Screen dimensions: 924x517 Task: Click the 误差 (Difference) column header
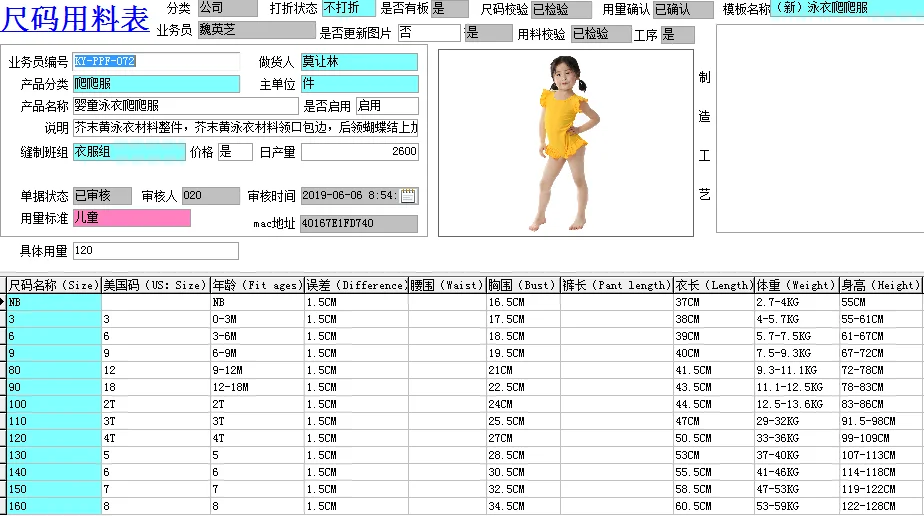pos(357,285)
